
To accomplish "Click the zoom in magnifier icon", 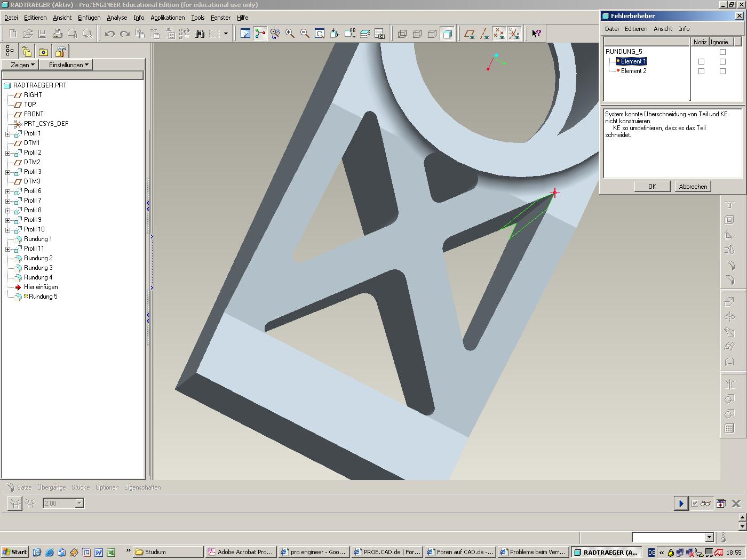I will (290, 34).
